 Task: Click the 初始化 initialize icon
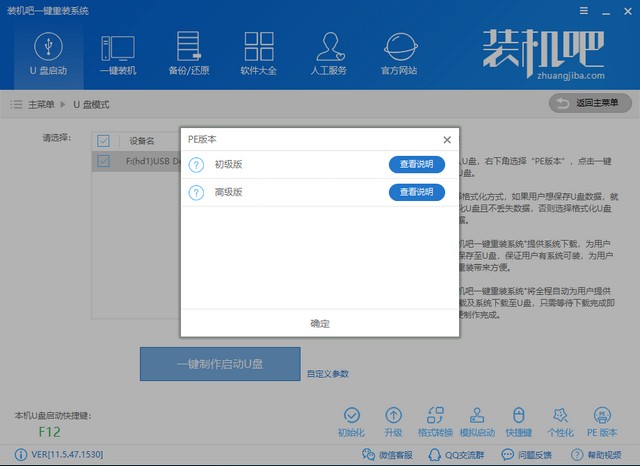tap(351, 421)
